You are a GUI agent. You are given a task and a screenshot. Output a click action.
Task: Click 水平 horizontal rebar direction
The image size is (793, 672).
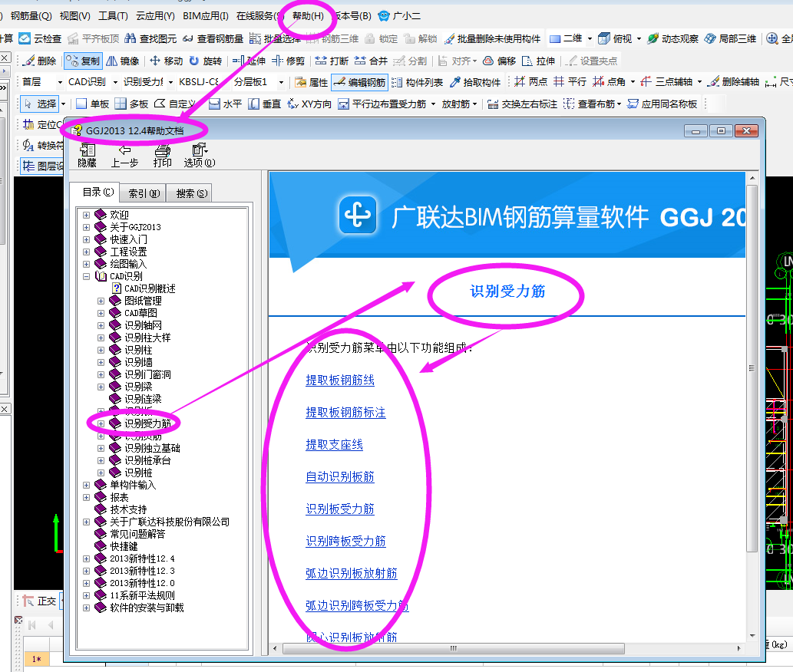[225, 104]
